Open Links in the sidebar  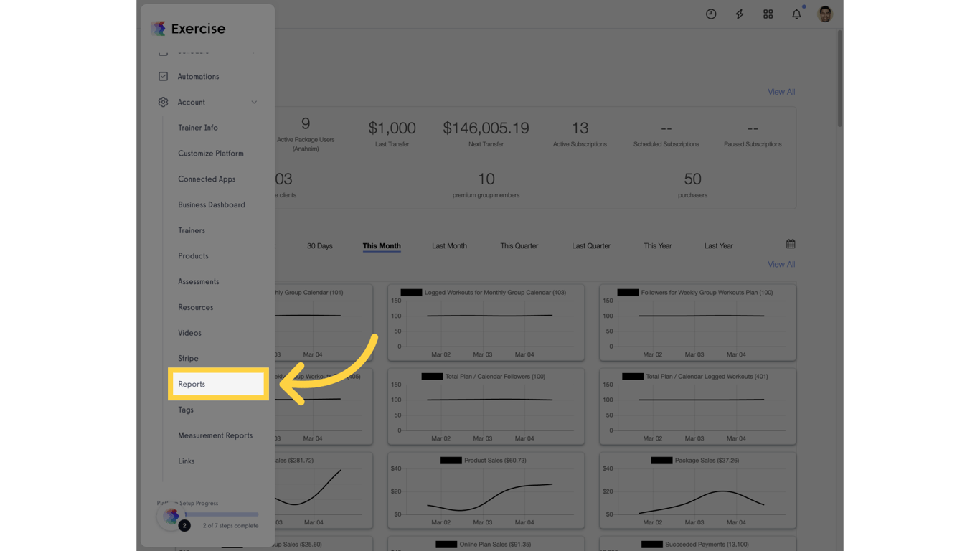[x=187, y=461]
